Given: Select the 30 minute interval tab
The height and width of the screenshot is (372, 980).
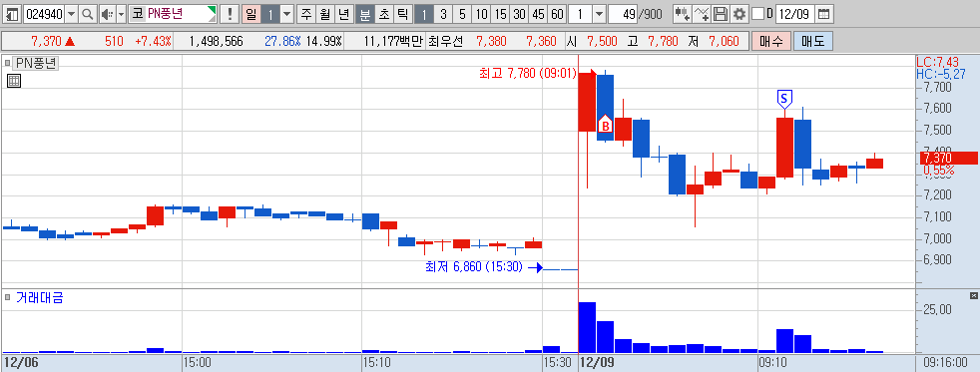Looking at the screenshot, I should point(519,14).
